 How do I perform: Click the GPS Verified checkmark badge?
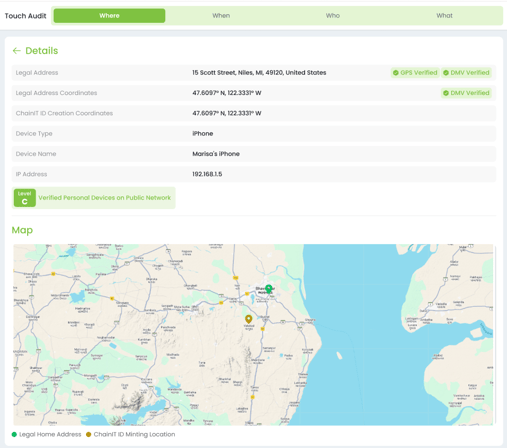click(x=415, y=73)
